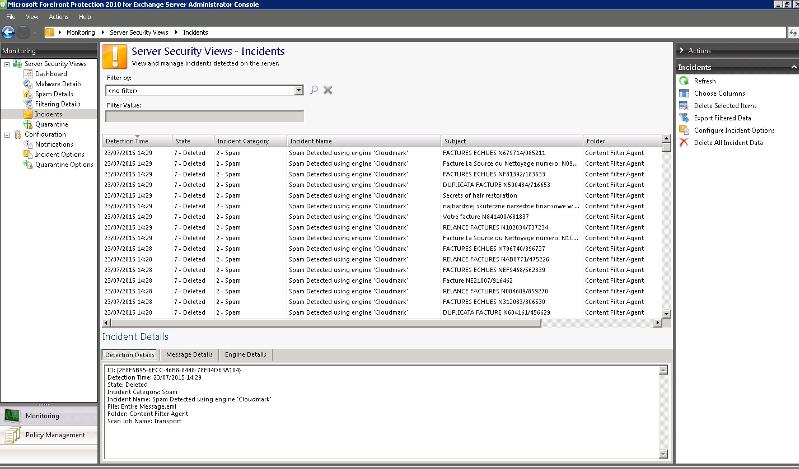The image size is (799, 469).
Task: Click Incidents in the breadcrumb
Action: click(196, 32)
